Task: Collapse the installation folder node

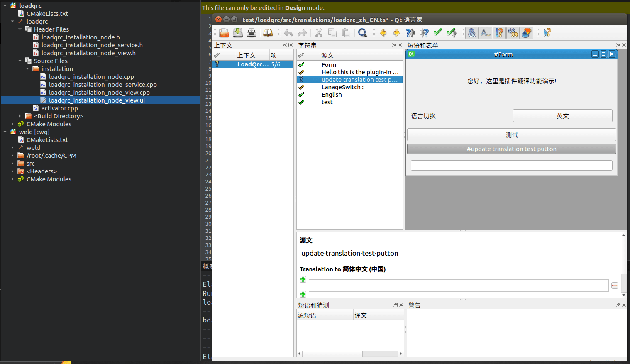Action: click(x=27, y=69)
